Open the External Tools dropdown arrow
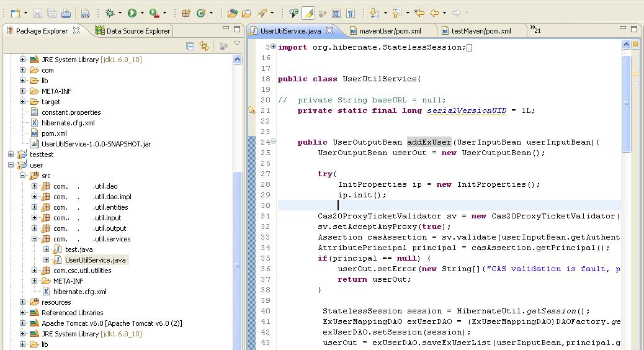This screenshot has width=644, height=350. (x=164, y=13)
